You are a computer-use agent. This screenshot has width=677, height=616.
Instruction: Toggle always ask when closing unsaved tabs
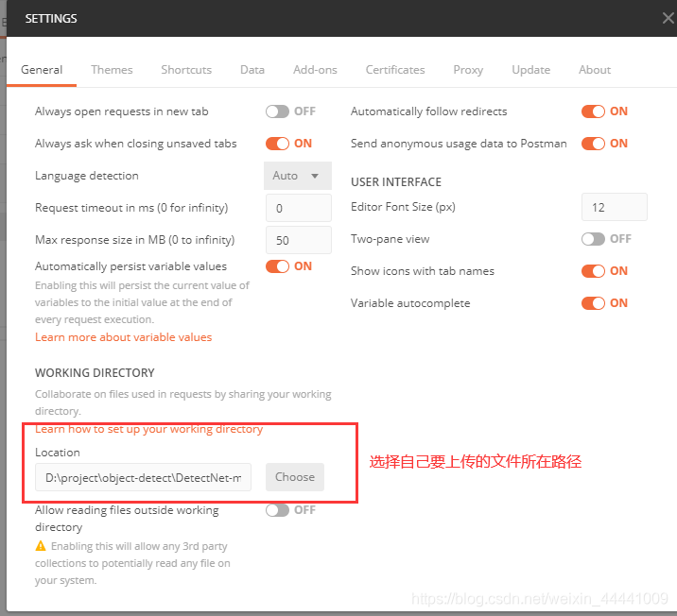pyautogui.click(x=277, y=144)
